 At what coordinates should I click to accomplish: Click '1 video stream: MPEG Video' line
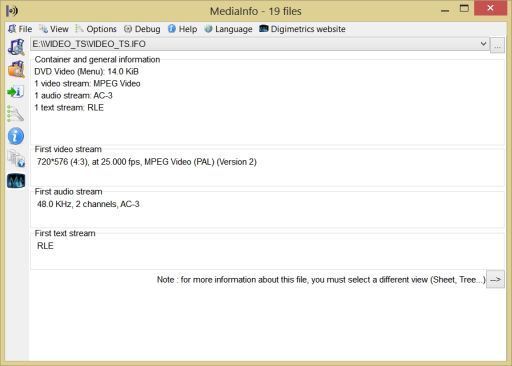[87, 83]
